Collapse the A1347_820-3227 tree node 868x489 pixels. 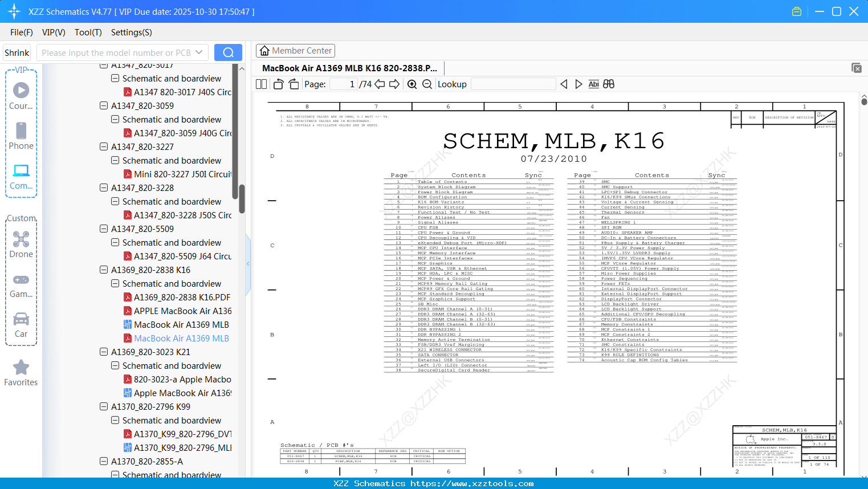[x=104, y=146]
